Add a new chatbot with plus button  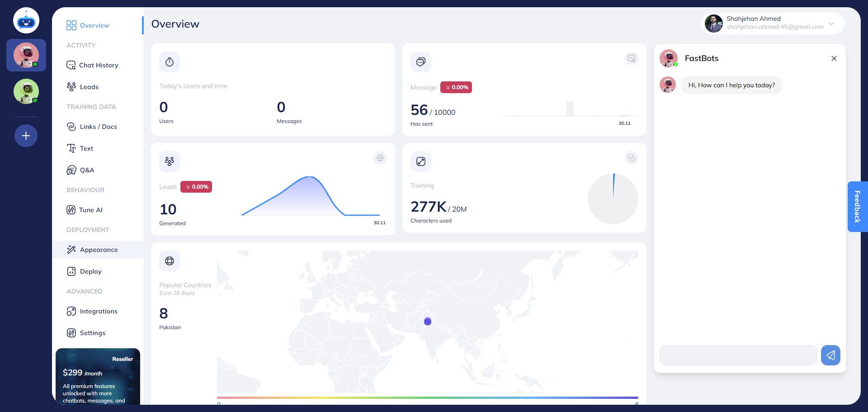[x=26, y=136]
